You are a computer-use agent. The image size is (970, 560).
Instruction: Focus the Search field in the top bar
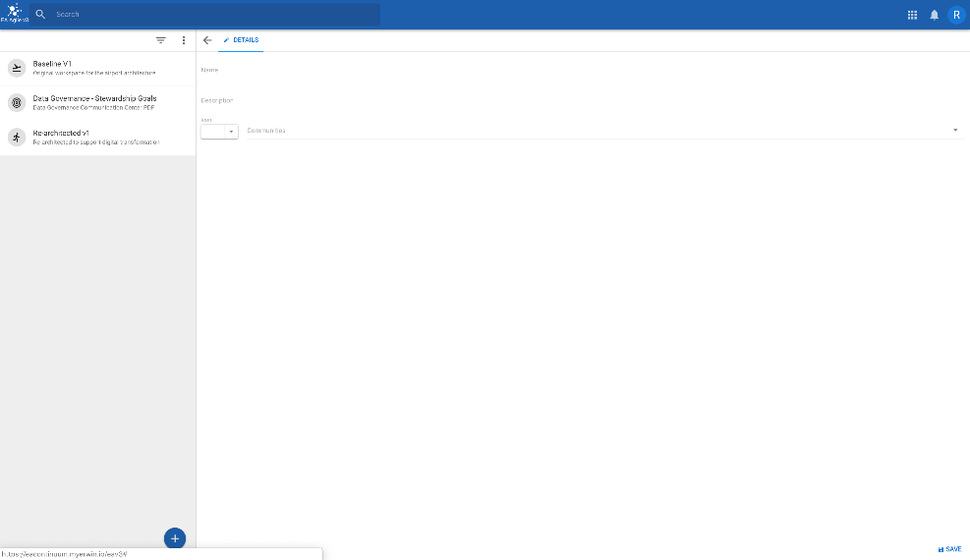205,14
